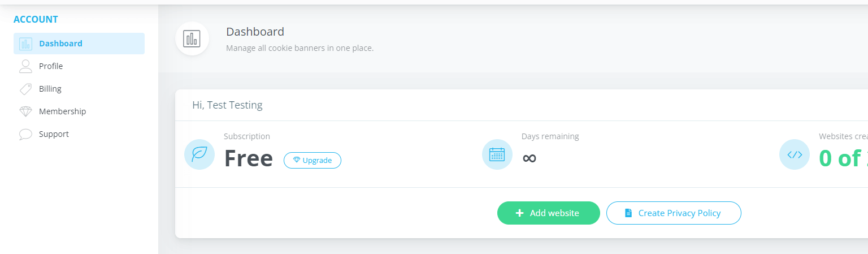Click the plus icon on Add website
The image size is (868, 254).
[520, 213]
